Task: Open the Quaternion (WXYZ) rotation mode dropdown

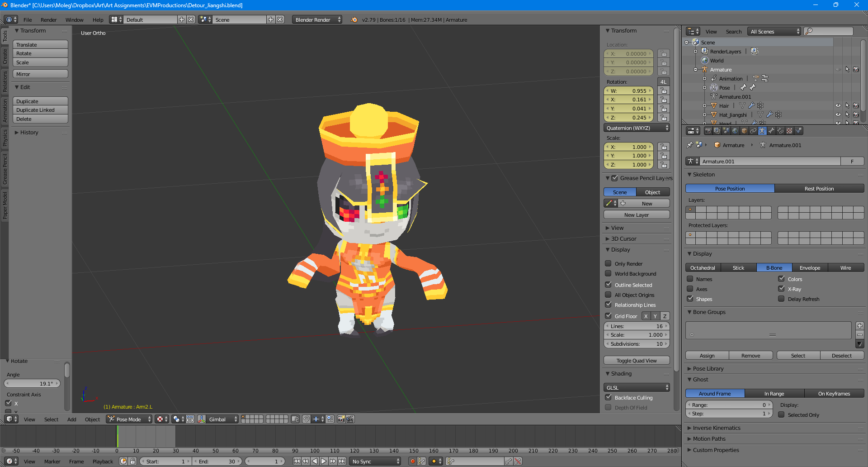Action: (x=637, y=128)
